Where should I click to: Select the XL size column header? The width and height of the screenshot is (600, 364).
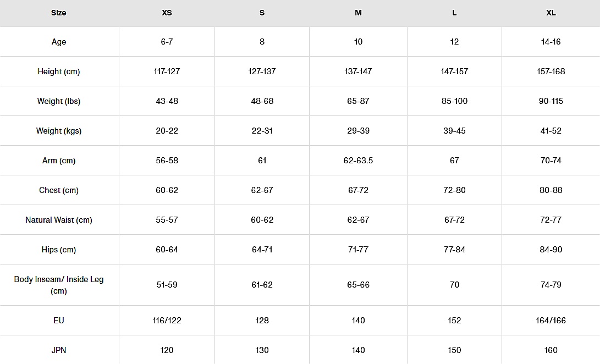click(551, 13)
